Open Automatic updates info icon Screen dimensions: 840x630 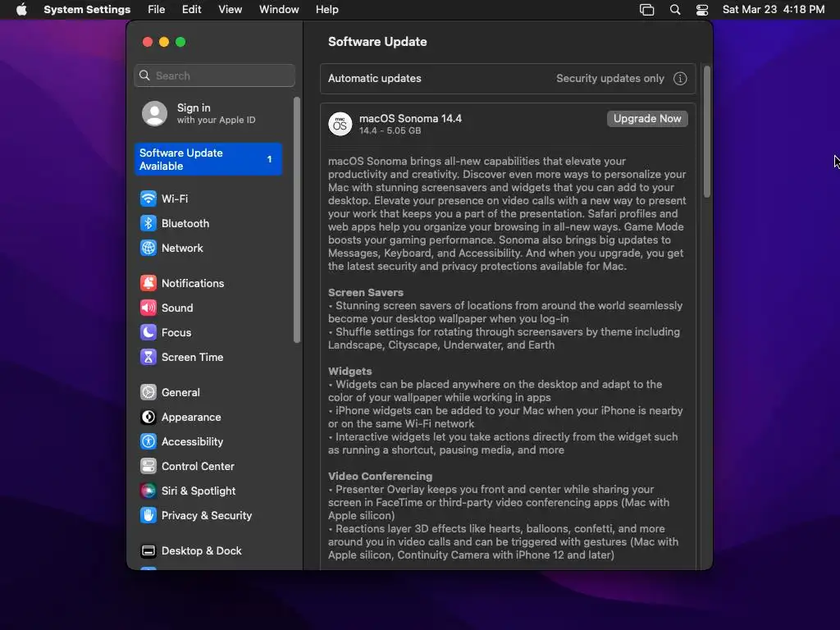click(x=680, y=79)
